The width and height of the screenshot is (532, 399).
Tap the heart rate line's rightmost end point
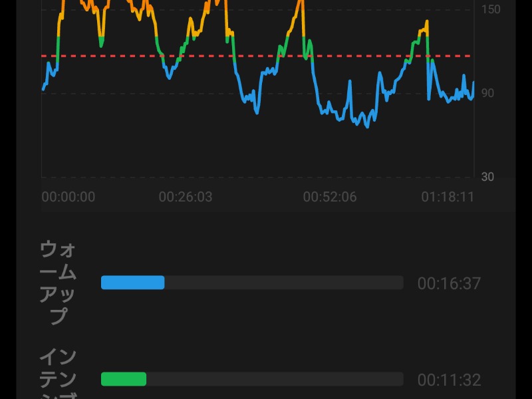[x=473, y=83]
